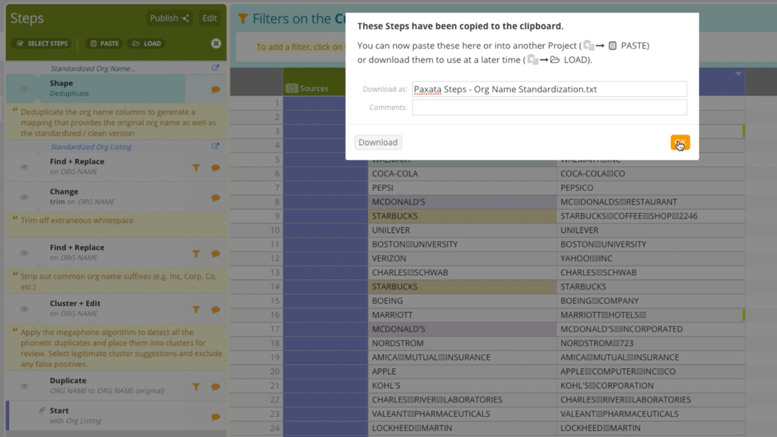Click the filter icon on the Duplicate step

pyautogui.click(x=196, y=387)
